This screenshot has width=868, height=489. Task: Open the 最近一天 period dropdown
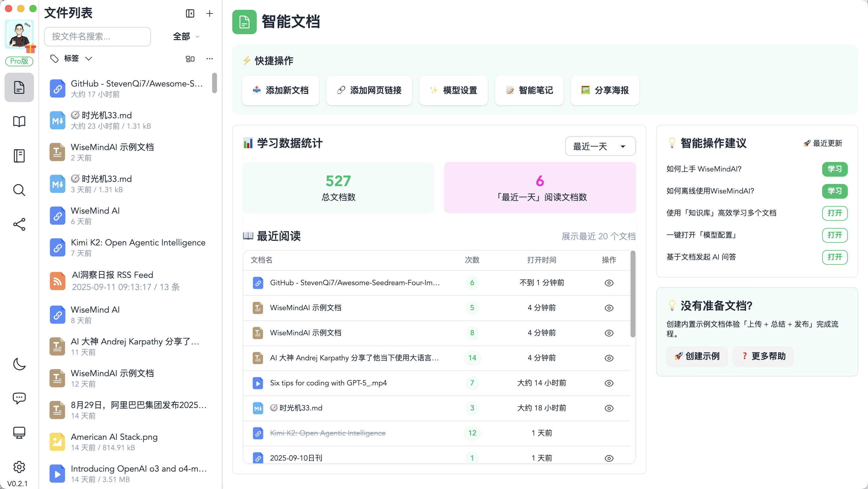click(600, 146)
